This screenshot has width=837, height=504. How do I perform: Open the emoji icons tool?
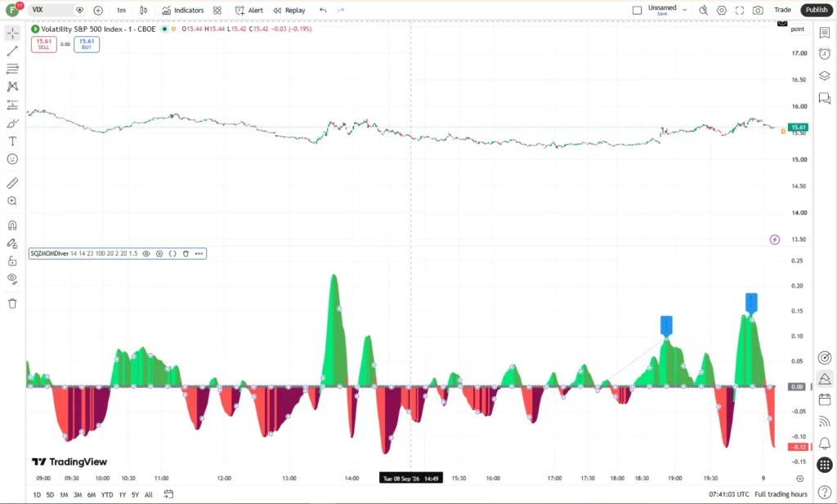click(x=12, y=159)
